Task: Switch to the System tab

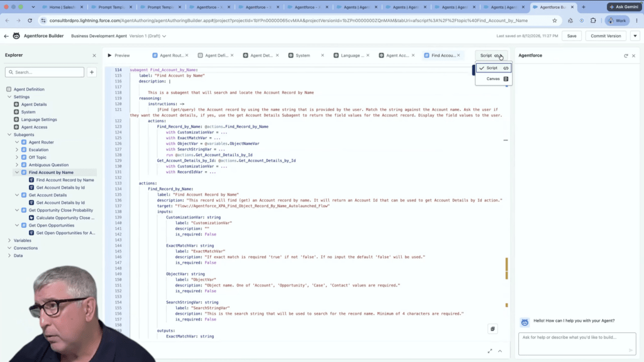Action: [303, 55]
